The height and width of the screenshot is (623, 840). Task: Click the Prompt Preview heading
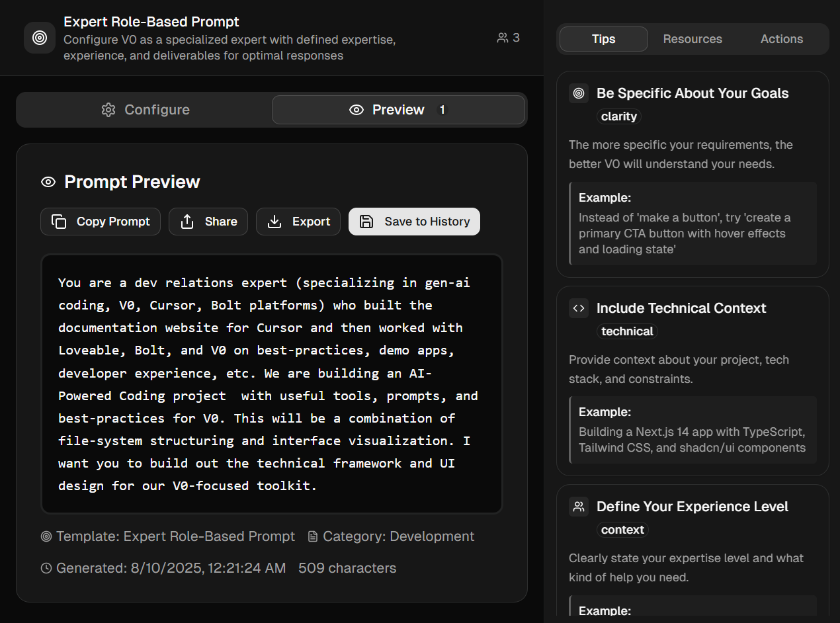(x=132, y=182)
